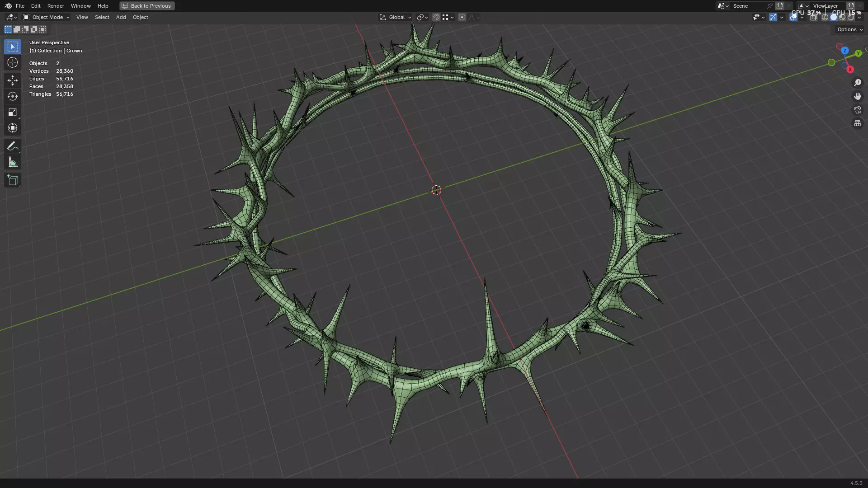This screenshot has height=488, width=868.
Task: Switch to Solid shading
Action: click(834, 17)
